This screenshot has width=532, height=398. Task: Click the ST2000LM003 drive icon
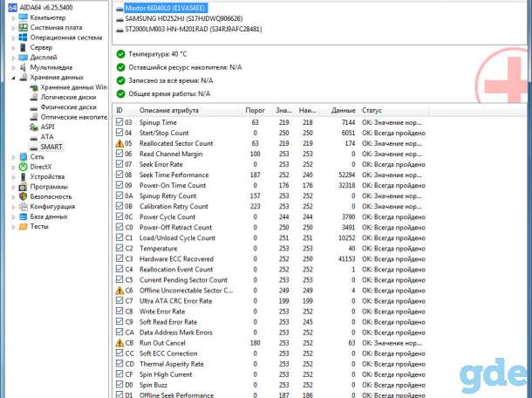[x=119, y=29]
